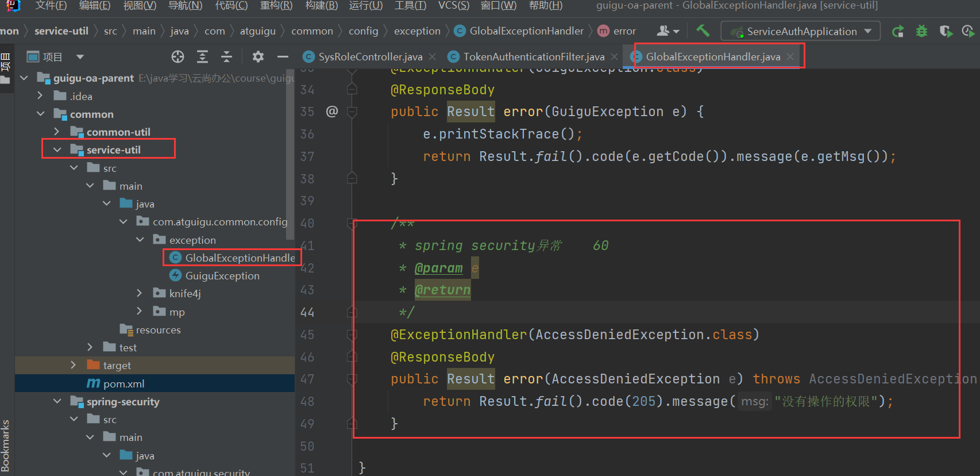Click the error method icon in breadcrumb
The width and height of the screenshot is (980, 476).
click(x=603, y=31)
